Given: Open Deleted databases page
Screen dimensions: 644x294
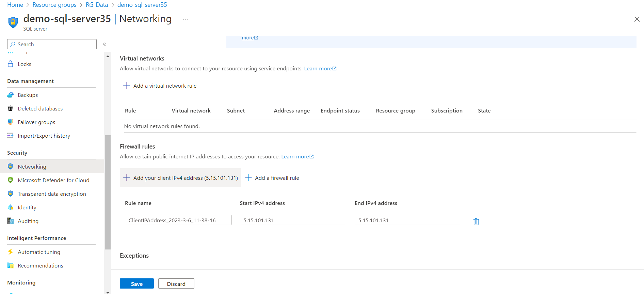Looking at the screenshot, I should click(x=40, y=108).
